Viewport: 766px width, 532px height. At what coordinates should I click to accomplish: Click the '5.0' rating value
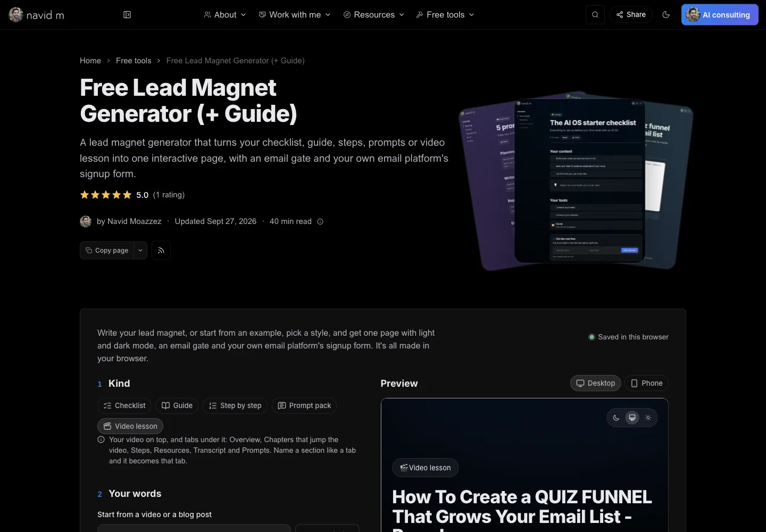142,195
